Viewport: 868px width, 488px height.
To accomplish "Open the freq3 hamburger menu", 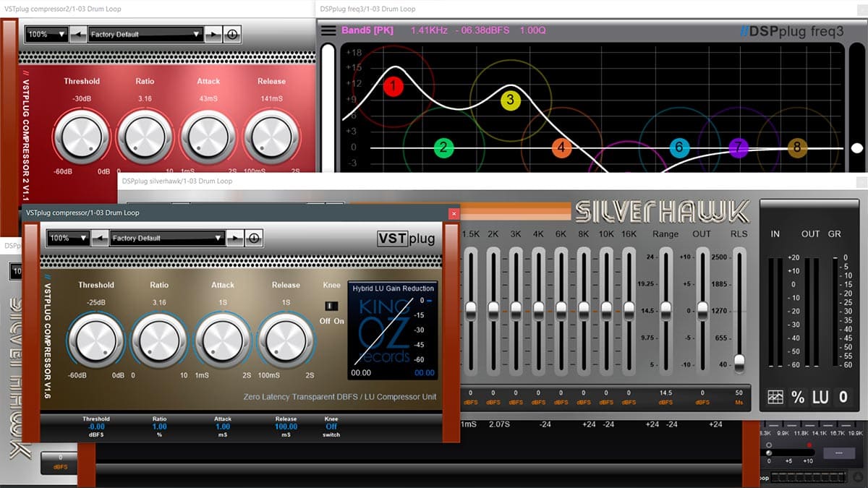I will pyautogui.click(x=328, y=30).
